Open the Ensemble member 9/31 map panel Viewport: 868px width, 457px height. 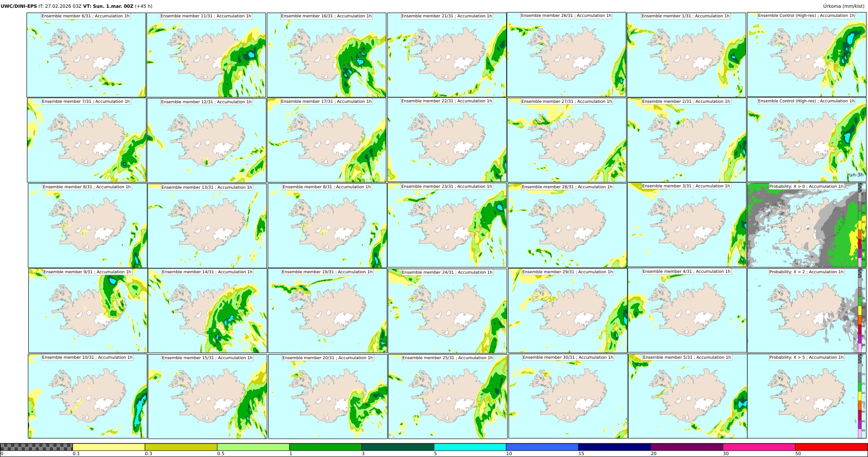pos(88,311)
